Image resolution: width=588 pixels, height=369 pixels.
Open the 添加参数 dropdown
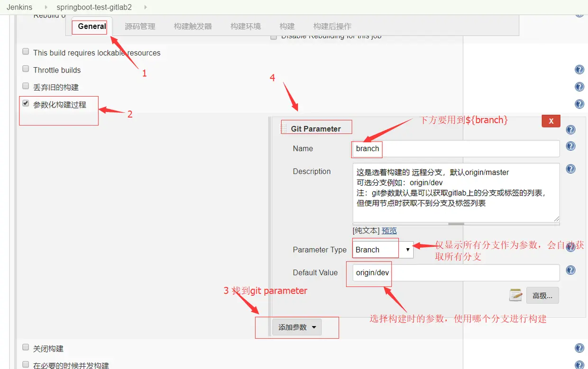click(x=297, y=327)
